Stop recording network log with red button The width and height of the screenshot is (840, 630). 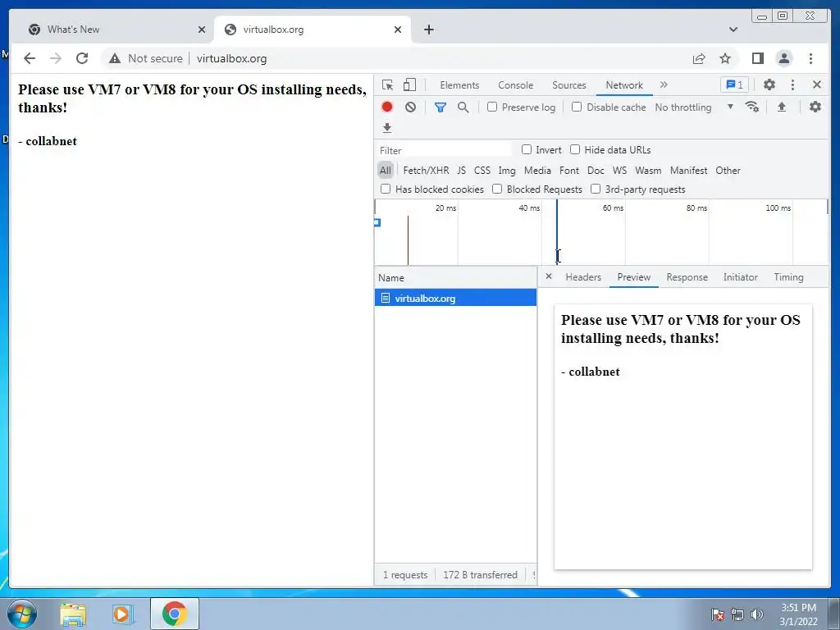coord(387,107)
